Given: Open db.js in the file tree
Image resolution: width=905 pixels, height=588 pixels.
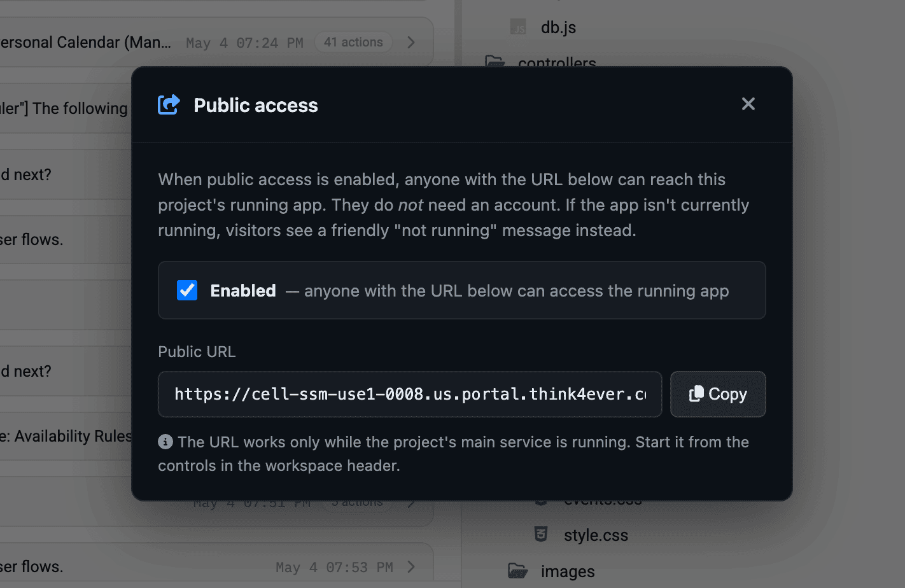Looking at the screenshot, I should (558, 27).
